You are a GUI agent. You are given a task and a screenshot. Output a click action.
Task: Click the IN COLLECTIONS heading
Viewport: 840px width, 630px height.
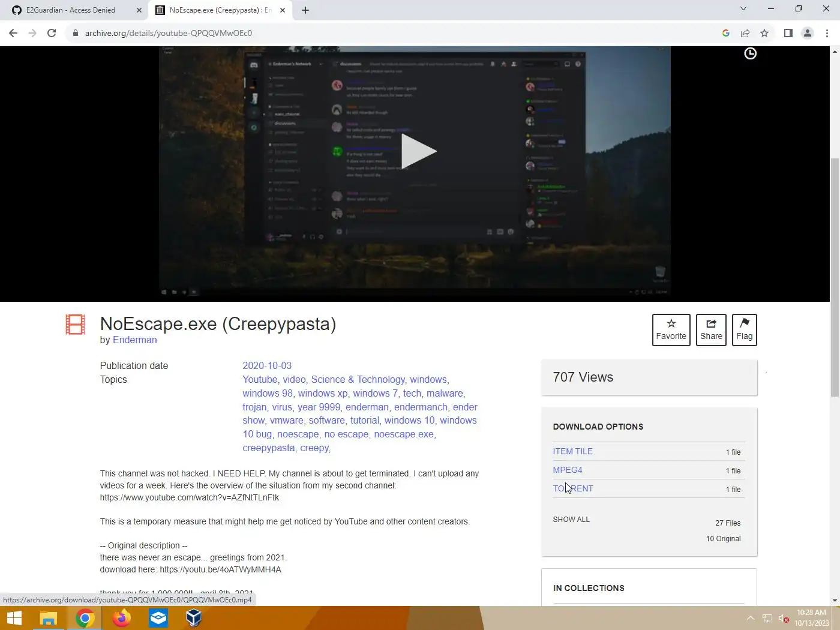click(589, 588)
